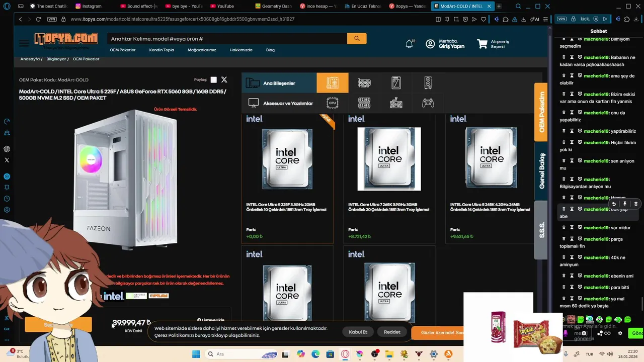The width and height of the screenshot is (644, 362).
Task: Select the Core Ultra 7 265K processor card
Action: 389,178
